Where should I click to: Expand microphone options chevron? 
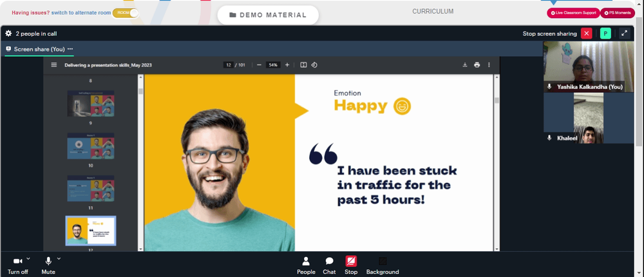(59, 258)
